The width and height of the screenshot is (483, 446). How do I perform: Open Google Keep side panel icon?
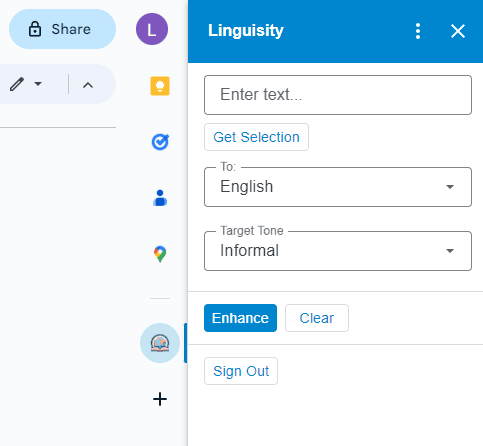pyautogui.click(x=160, y=86)
